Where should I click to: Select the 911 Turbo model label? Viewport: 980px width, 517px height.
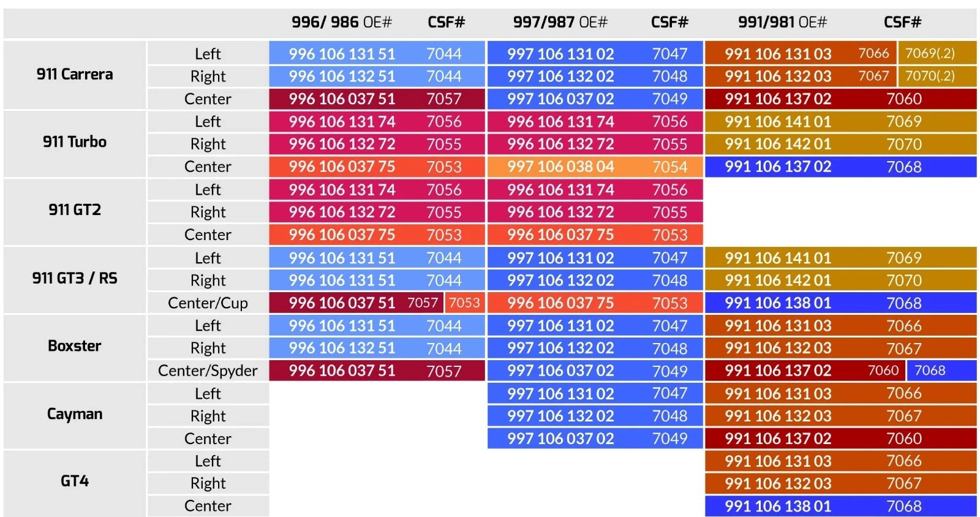click(75, 142)
